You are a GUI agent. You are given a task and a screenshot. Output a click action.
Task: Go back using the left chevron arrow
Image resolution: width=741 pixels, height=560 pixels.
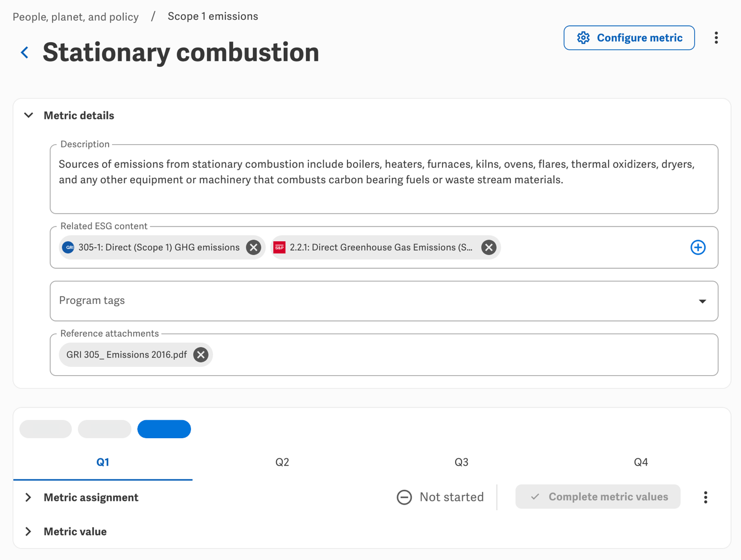(25, 53)
